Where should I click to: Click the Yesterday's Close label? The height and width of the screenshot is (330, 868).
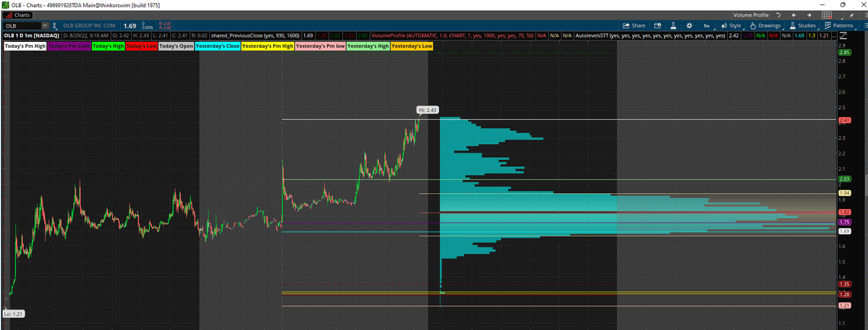point(218,46)
